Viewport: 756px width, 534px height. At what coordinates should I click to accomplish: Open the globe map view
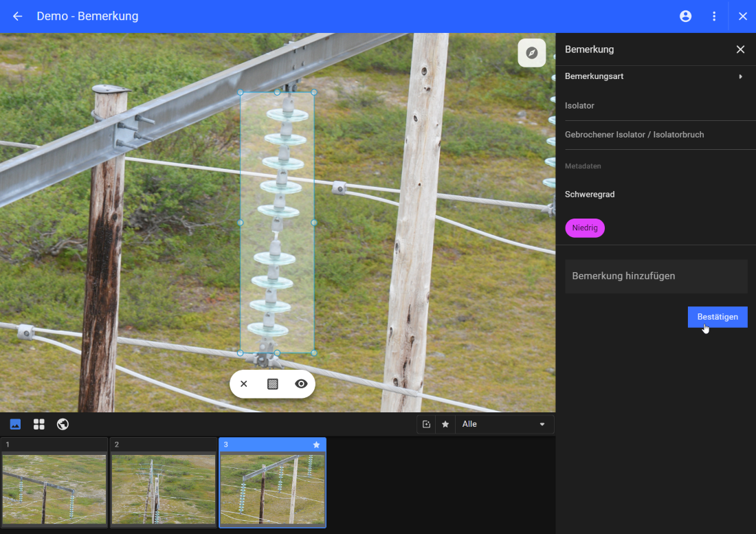[x=63, y=424]
